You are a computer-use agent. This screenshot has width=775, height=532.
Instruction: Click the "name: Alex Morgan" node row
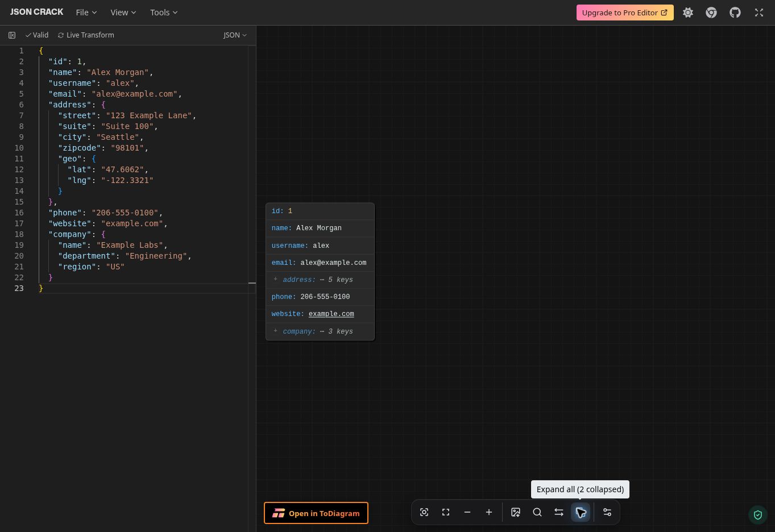click(x=320, y=228)
